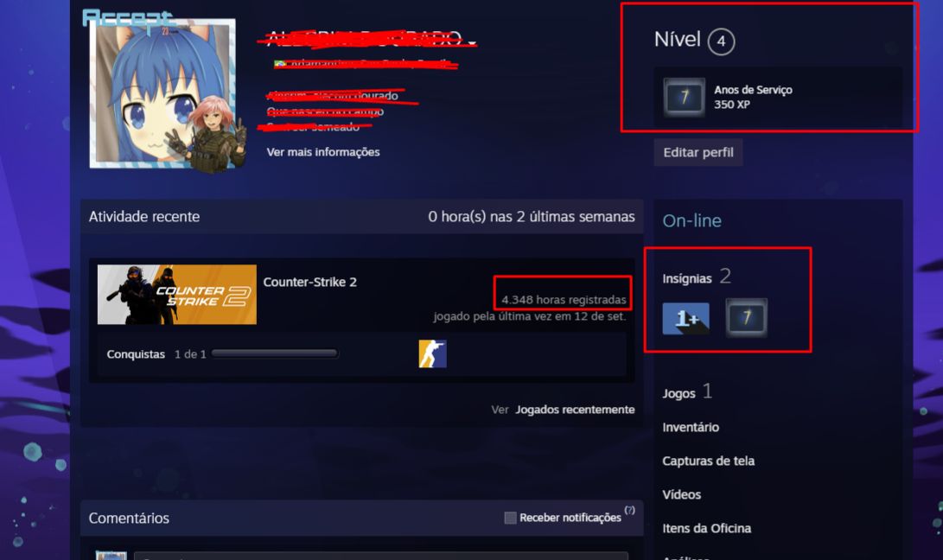The image size is (943, 560).
Task: Open the Counter-Strike achievement icon
Action: pos(432,353)
